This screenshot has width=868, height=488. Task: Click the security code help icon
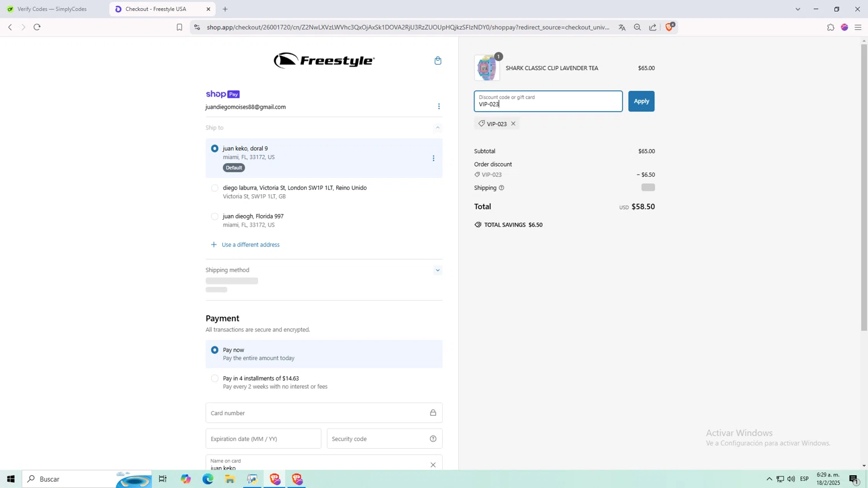[x=433, y=439]
